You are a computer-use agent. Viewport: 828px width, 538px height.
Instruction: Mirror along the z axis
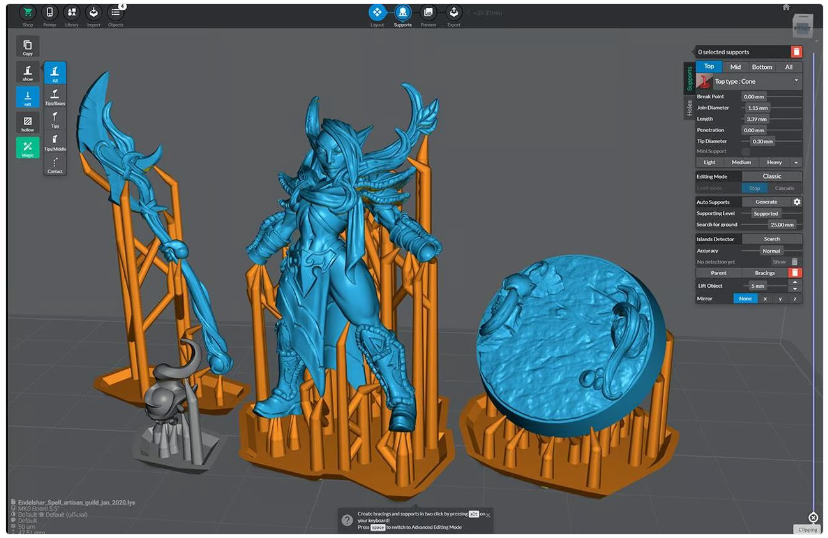click(x=795, y=299)
